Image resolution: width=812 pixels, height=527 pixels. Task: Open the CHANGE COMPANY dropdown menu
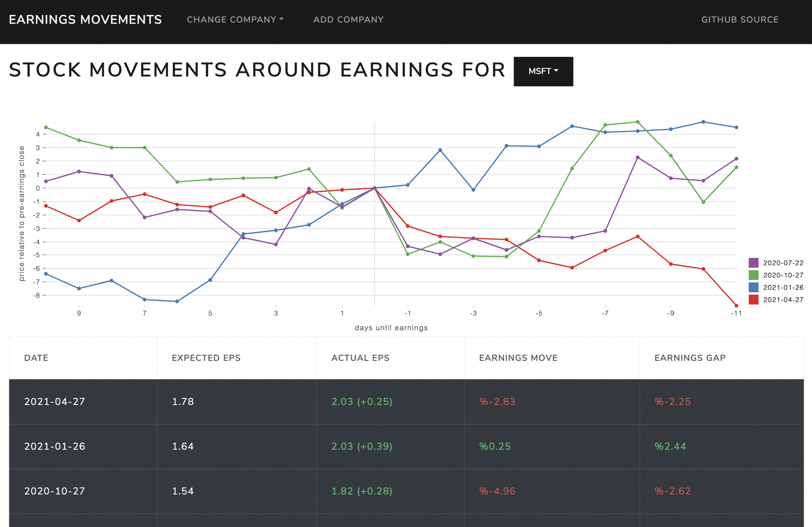click(235, 19)
